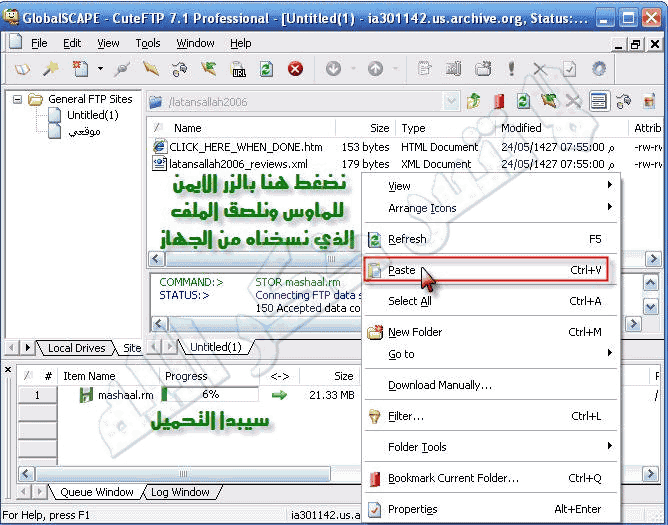Click the red Stop transfer icon
This screenshot has height=525, width=668.
tap(295, 69)
